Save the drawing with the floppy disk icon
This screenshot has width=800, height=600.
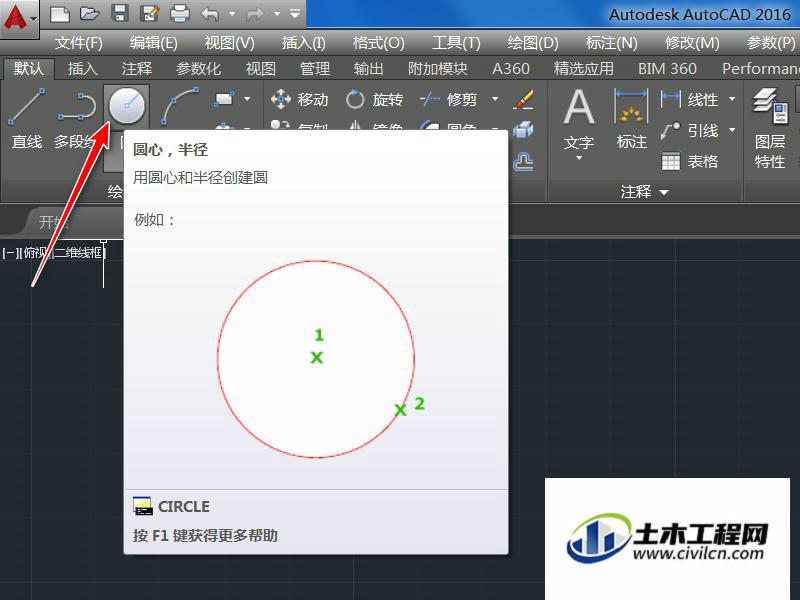point(120,14)
